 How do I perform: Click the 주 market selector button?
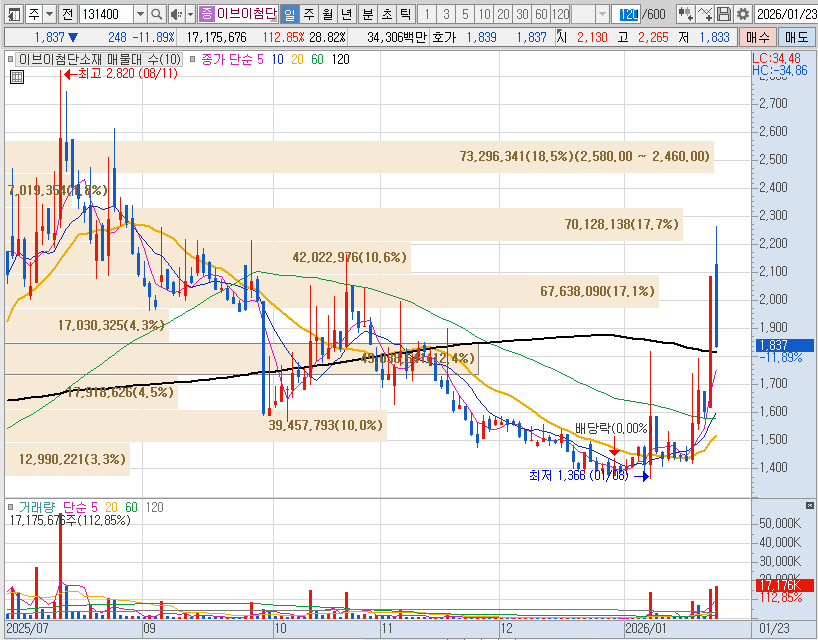click(x=33, y=14)
